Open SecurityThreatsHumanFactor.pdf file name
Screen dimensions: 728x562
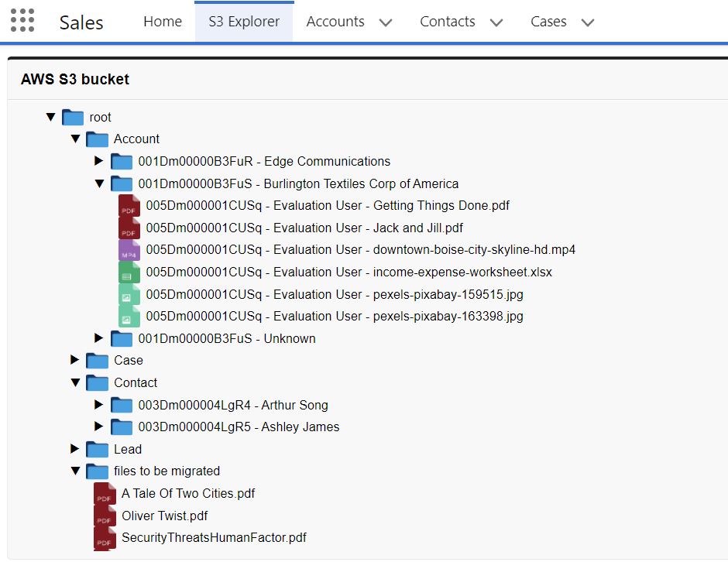click(214, 537)
